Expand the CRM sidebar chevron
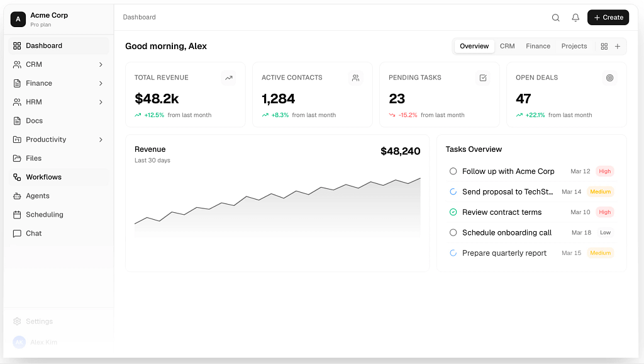 tap(101, 65)
